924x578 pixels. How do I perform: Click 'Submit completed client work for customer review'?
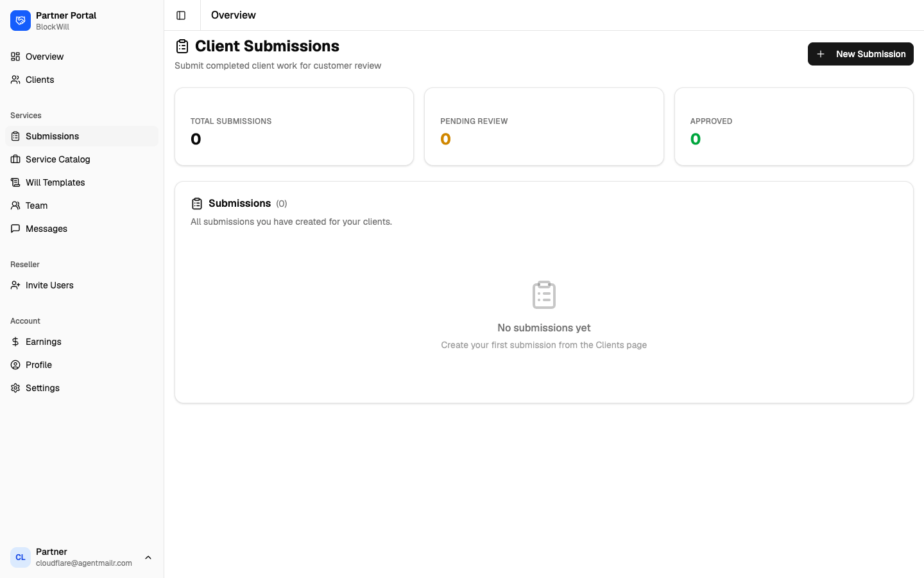(x=278, y=66)
